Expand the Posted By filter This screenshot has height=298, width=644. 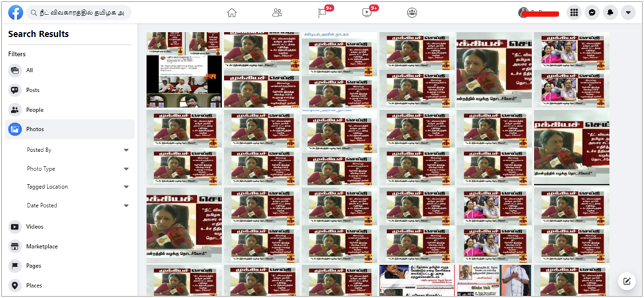tap(126, 150)
